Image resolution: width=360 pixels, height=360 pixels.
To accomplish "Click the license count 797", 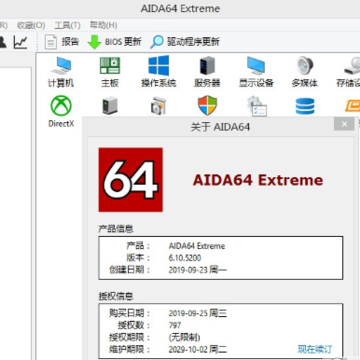I will point(175,325).
